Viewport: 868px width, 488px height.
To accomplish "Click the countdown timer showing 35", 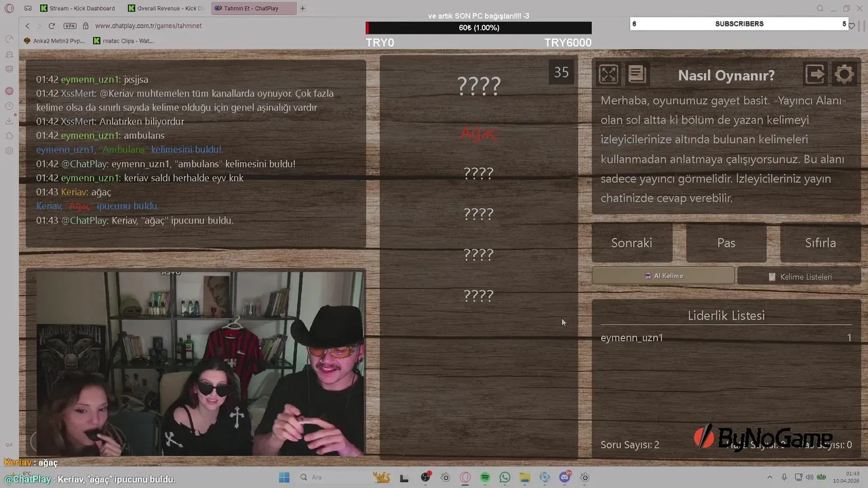I will click(561, 73).
